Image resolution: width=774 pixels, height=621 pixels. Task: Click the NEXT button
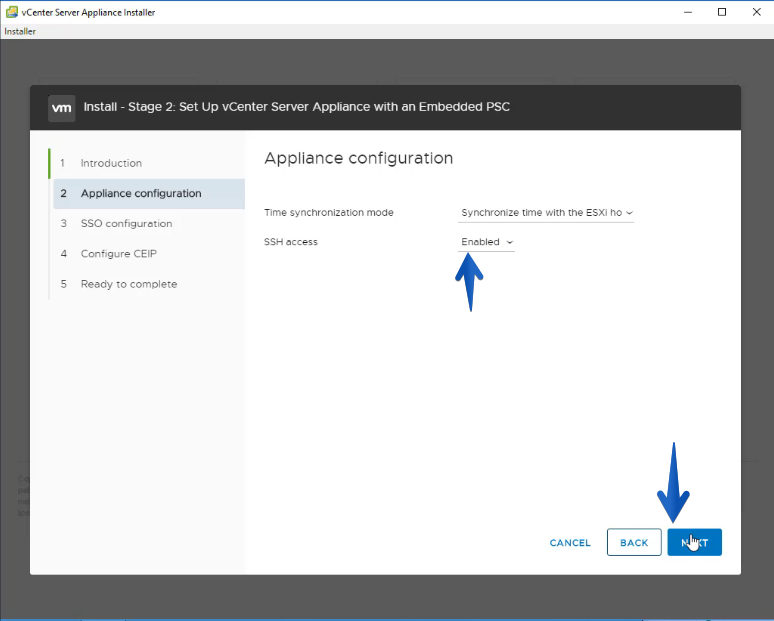click(x=695, y=543)
